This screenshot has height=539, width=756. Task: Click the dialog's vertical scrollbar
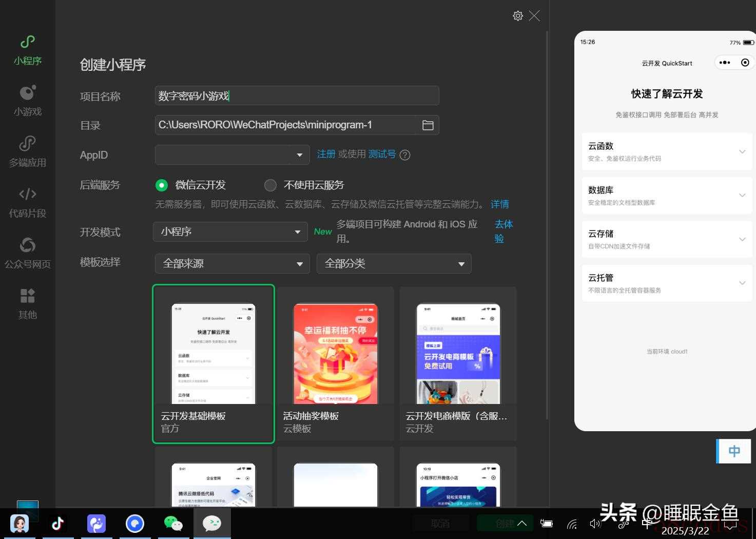pyautogui.click(x=547, y=226)
